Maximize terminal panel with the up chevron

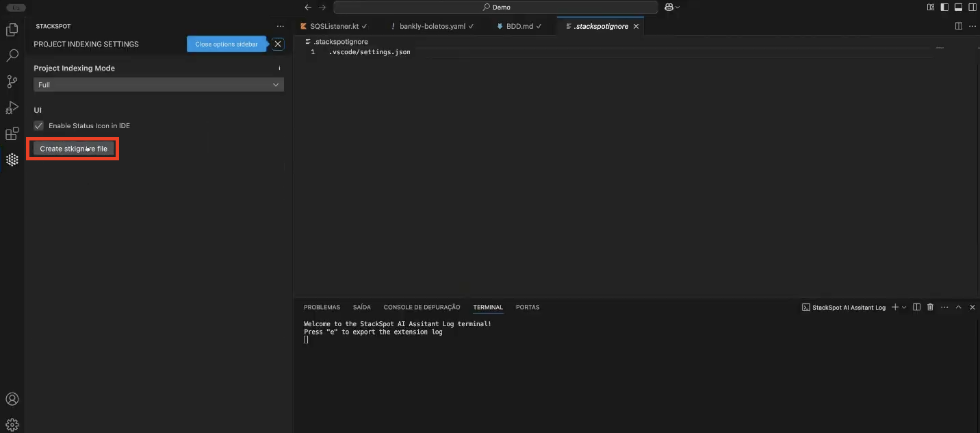pos(958,308)
